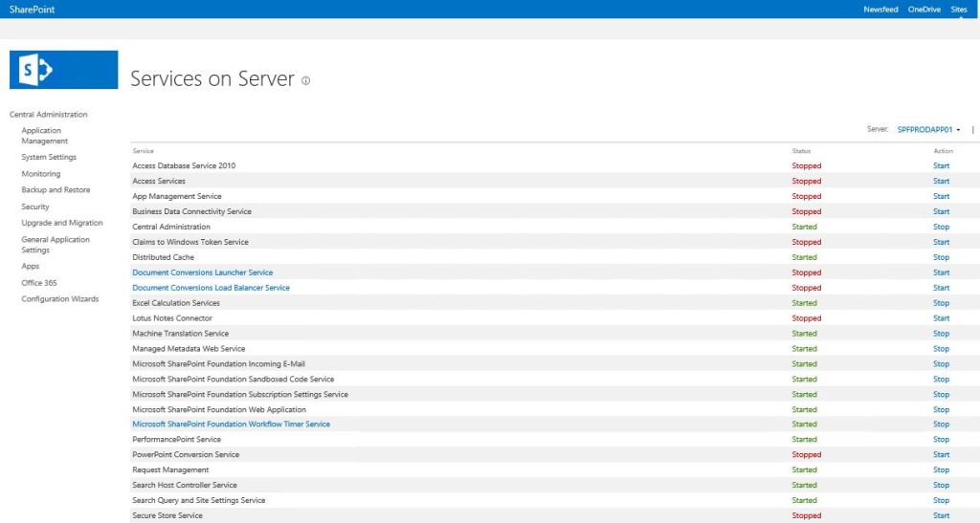This screenshot has width=980, height=523.
Task: Click Stopped status of Lotus Notes Connector
Action: coord(806,318)
